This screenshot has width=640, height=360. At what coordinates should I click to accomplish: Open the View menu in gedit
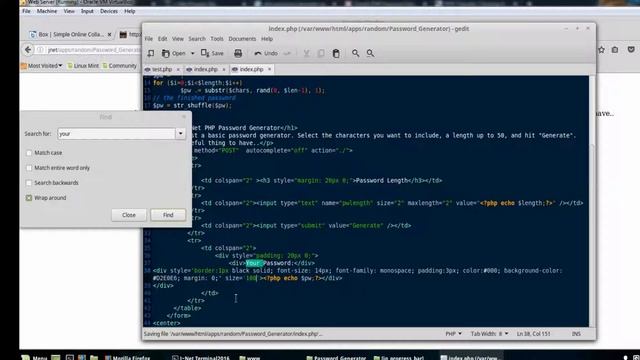[178, 39]
